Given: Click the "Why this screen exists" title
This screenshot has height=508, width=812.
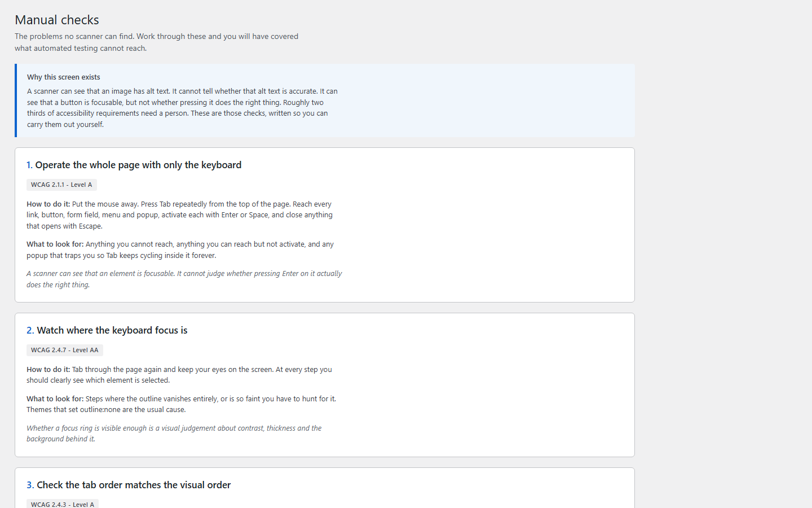Looking at the screenshot, I should [64, 77].
